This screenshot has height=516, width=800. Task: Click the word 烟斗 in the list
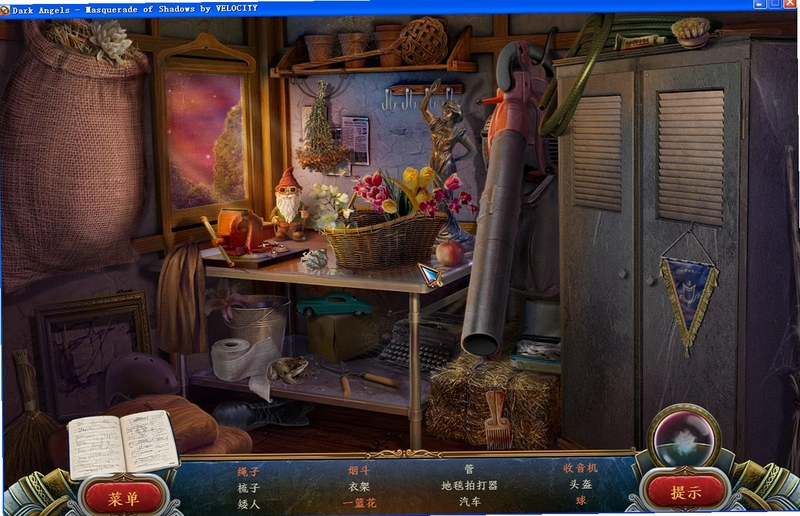coord(359,470)
